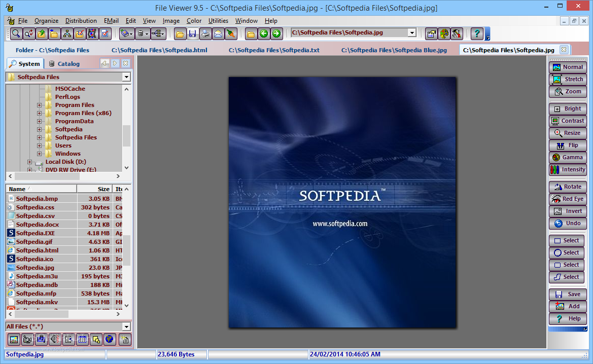Close the Softpedia.jpg tab
The height and width of the screenshot is (364, 593).
coord(564,50)
